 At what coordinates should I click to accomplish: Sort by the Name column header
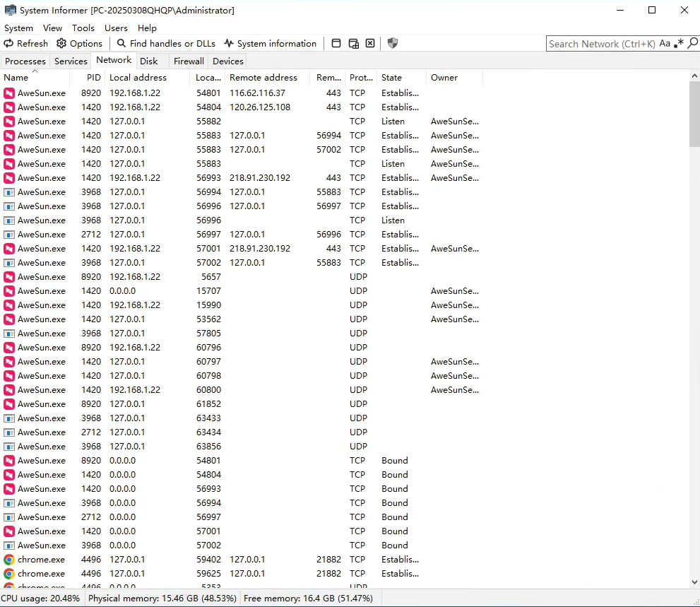pos(36,78)
